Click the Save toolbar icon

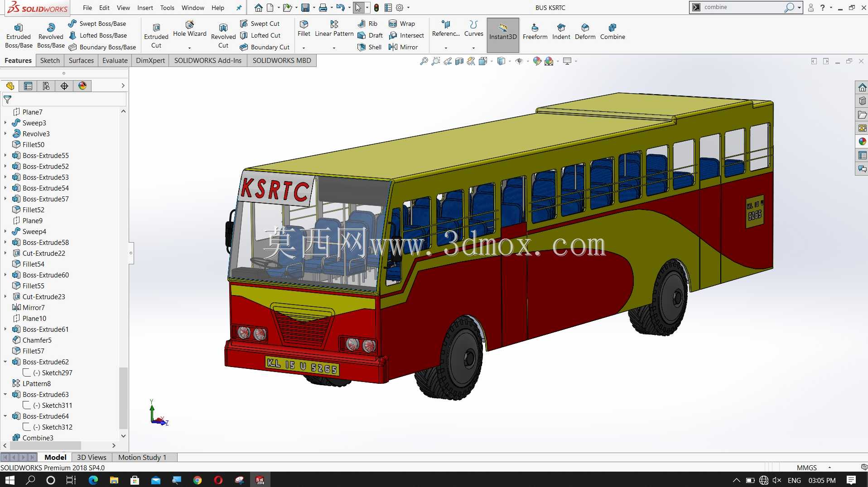[305, 8]
